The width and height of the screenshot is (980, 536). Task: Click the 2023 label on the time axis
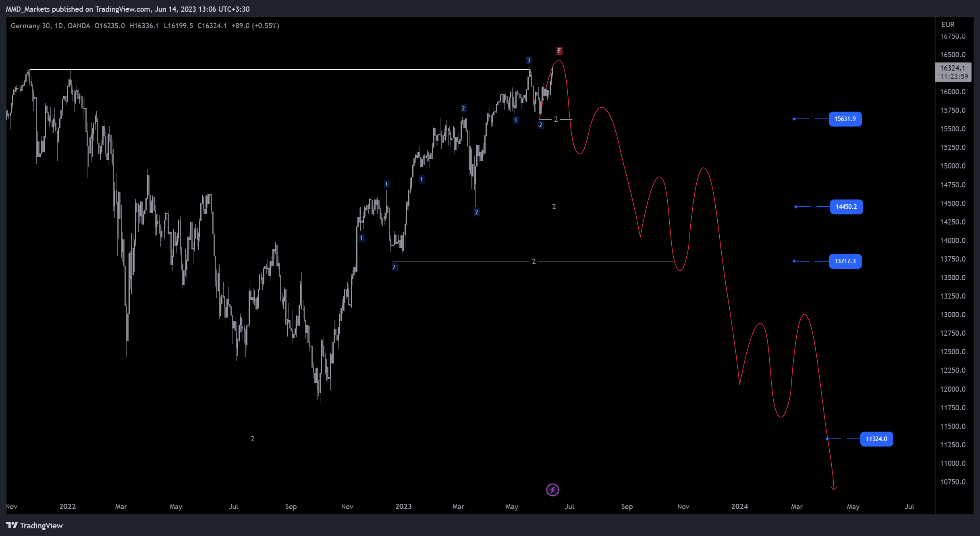pos(403,507)
